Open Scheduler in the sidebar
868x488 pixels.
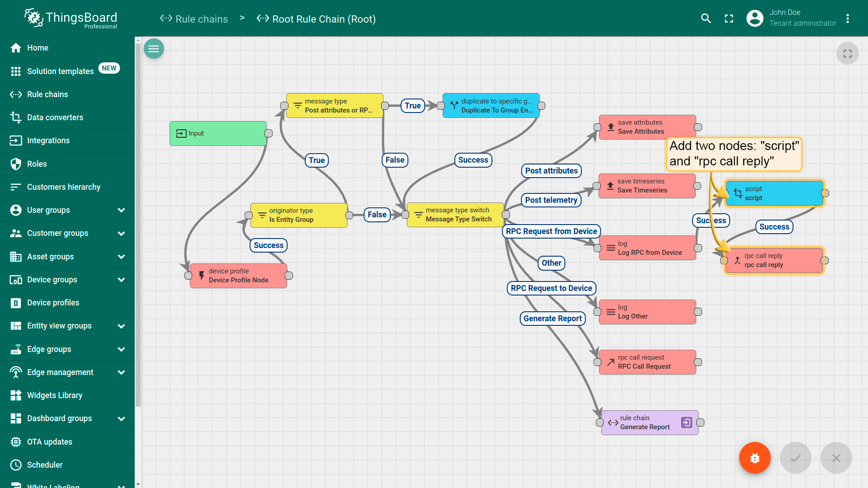(67, 465)
